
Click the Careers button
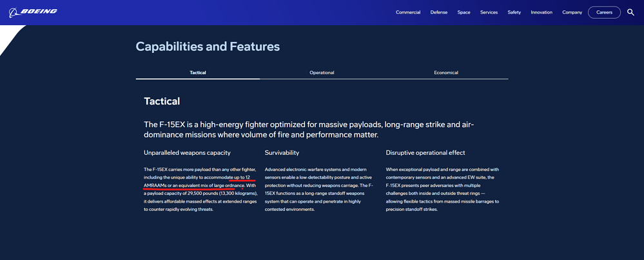click(x=604, y=12)
